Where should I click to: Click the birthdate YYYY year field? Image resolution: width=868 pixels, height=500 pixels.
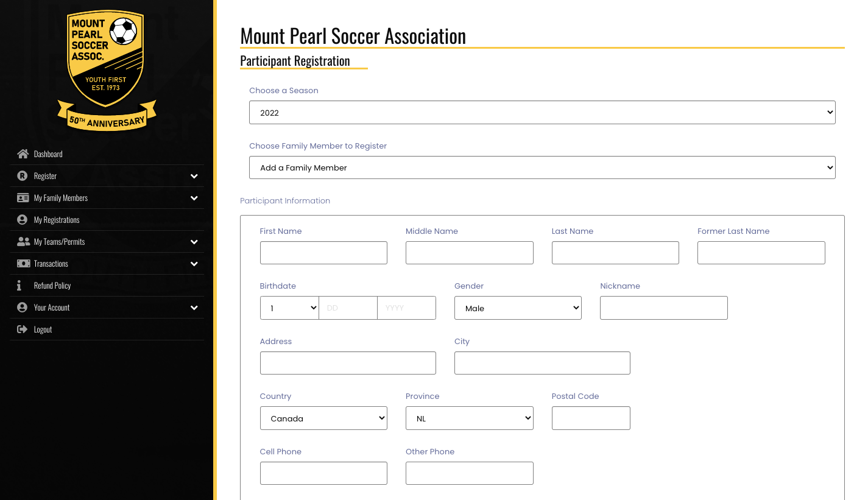point(407,308)
